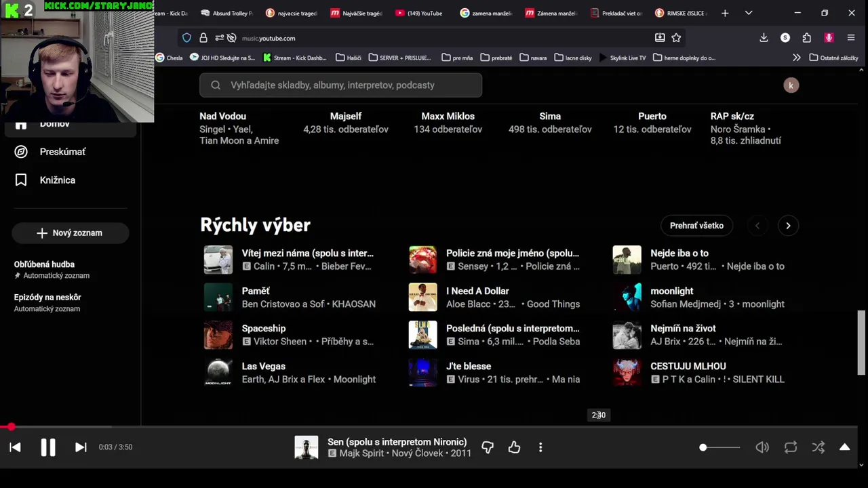The image size is (868, 488).
Task: Toggle repeat mode in player
Action: pyautogui.click(x=791, y=447)
